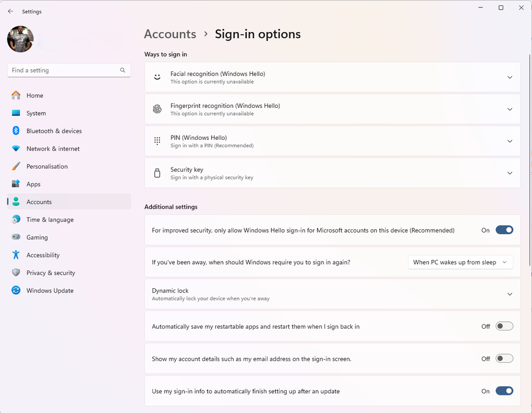Open the 'When PC wakes up from sleep' dropdown
Image resolution: width=532 pixels, height=413 pixels.
pos(460,262)
